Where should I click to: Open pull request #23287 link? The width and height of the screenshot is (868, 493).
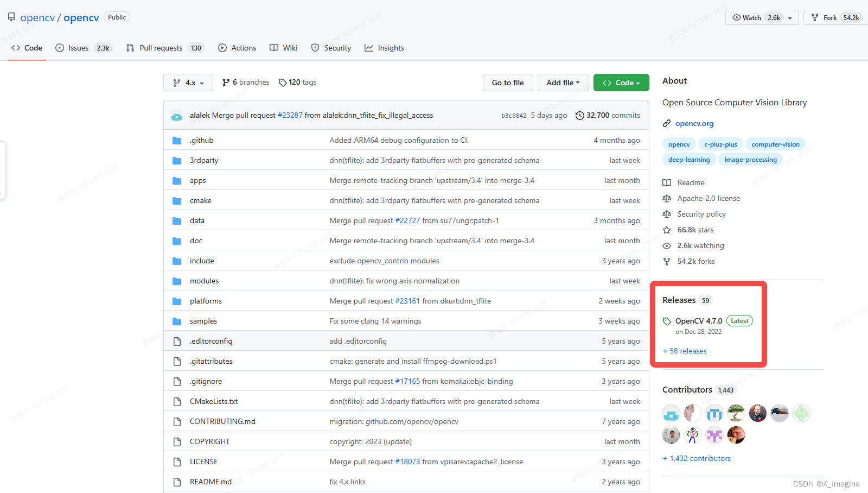[x=290, y=116]
